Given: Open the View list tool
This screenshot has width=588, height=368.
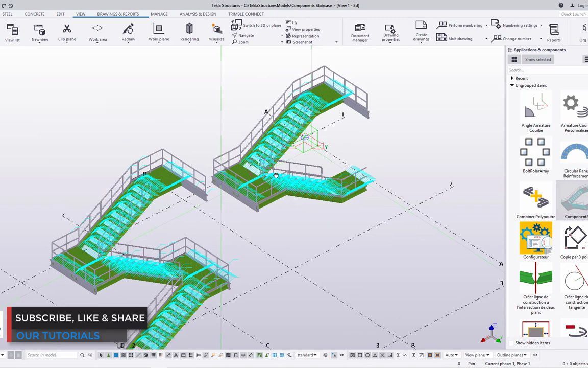Looking at the screenshot, I should 12,32.
